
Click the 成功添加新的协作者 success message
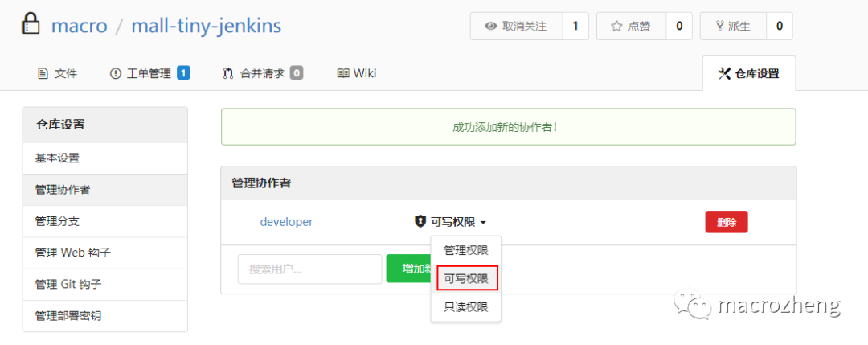click(x=508, y=127)
